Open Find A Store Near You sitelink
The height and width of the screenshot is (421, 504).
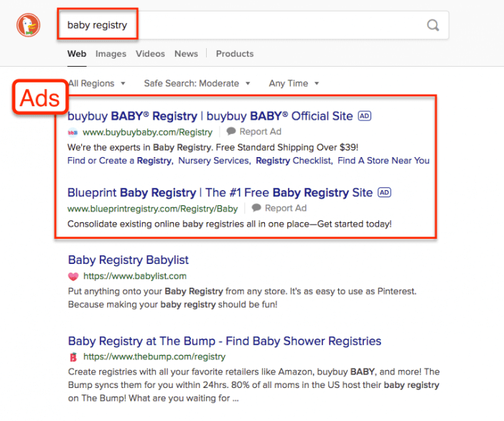click(x=383, y=160)
